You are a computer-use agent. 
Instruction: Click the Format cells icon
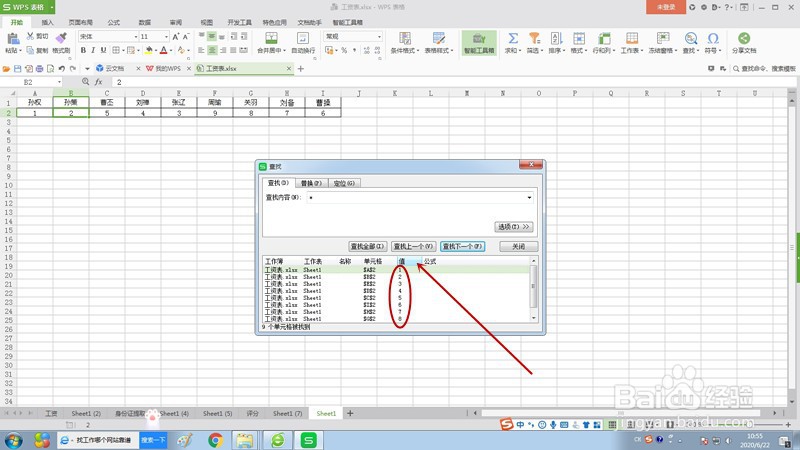point(579,38)
